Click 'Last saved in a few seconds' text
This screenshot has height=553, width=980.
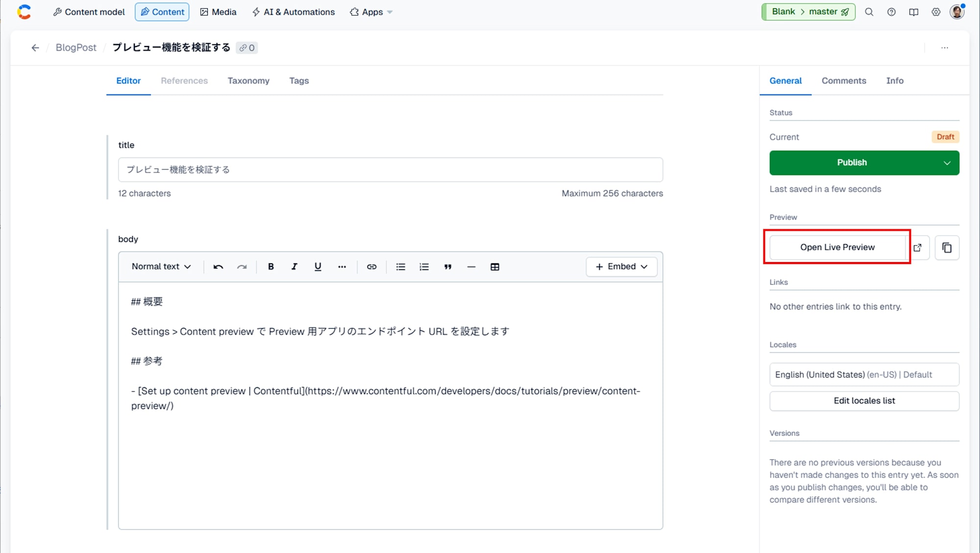pyautogui.click(x=825, y=189)
